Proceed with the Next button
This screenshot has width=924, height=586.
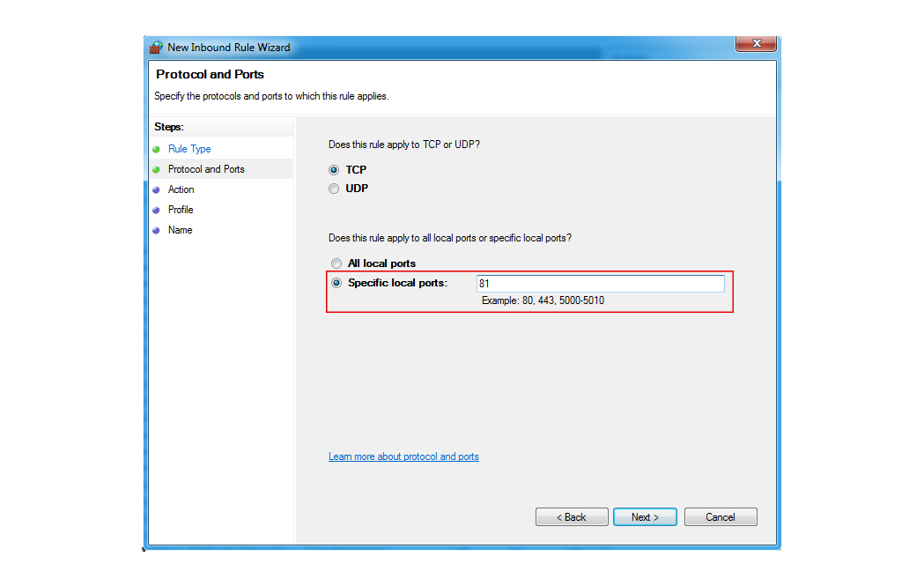tap(645, 517)
